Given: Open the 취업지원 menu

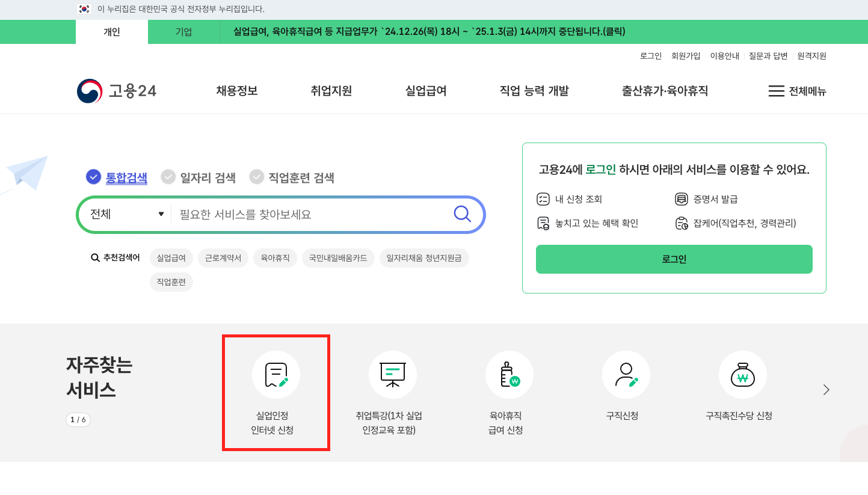Looking at the screenshot, I should click(x=331, y=91).
